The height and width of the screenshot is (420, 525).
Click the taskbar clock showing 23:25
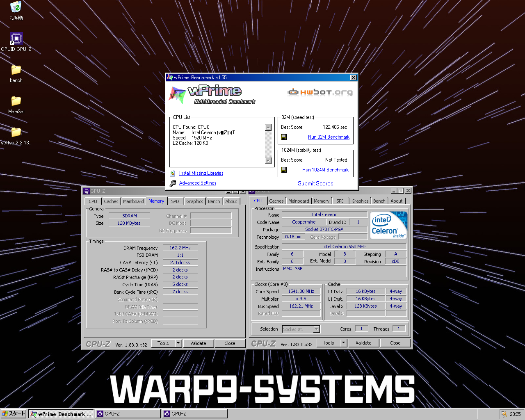(515, 414)
